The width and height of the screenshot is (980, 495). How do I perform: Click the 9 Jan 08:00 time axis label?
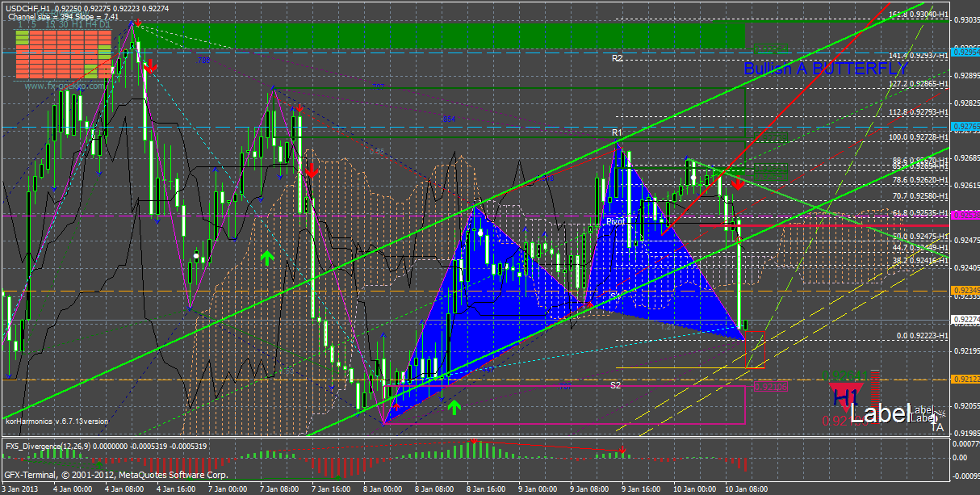(591, 489)
